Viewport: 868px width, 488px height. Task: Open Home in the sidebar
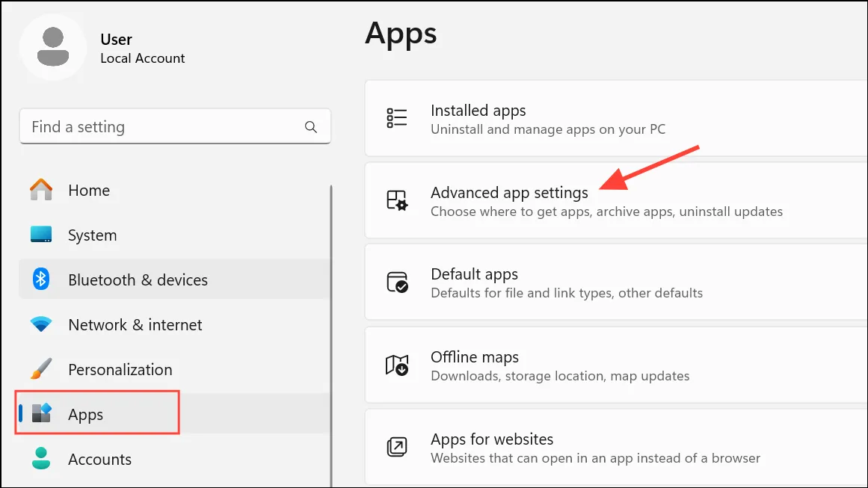pyautogui.click(x=175, y=190)
